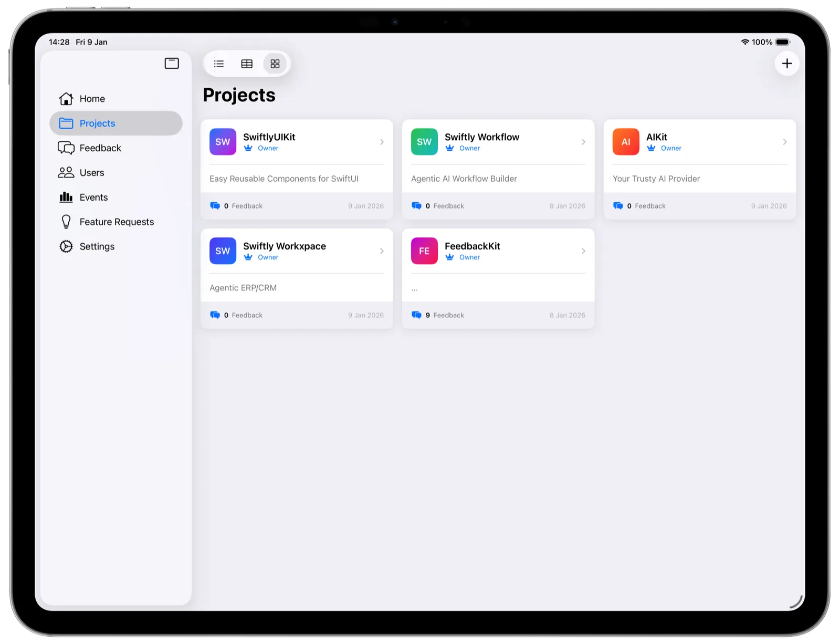Create a new project with the plus button

pyautogui.click(x=787, y=63)
